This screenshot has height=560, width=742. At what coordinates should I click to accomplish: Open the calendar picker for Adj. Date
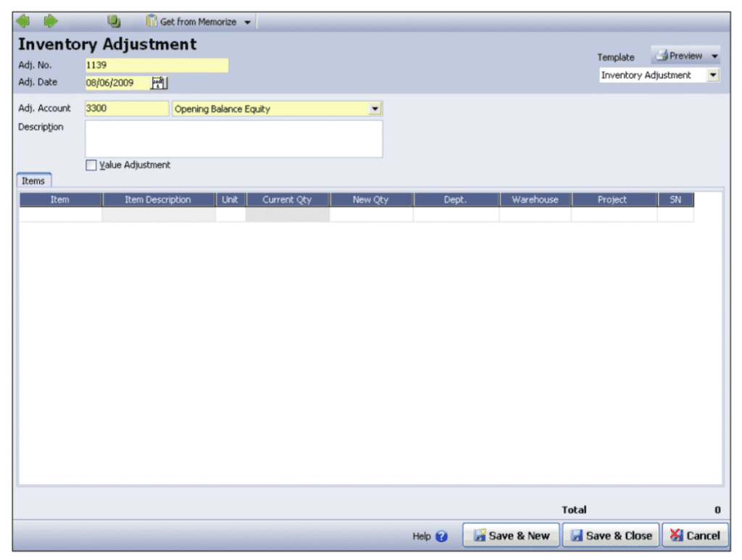click(160, 82)
